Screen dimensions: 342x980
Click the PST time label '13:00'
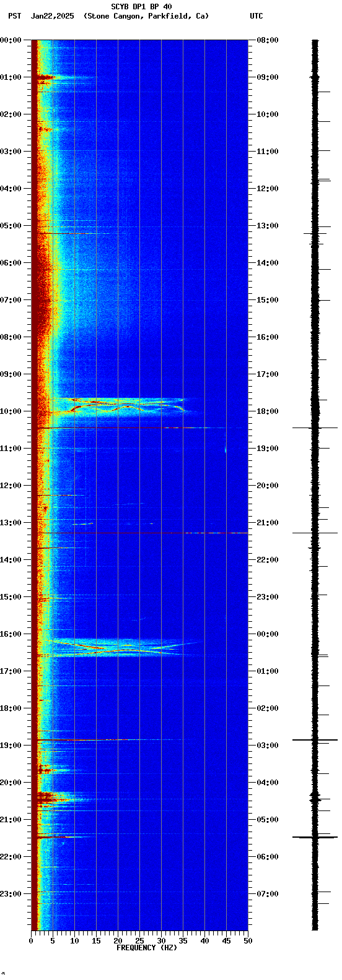coord(11,523)
